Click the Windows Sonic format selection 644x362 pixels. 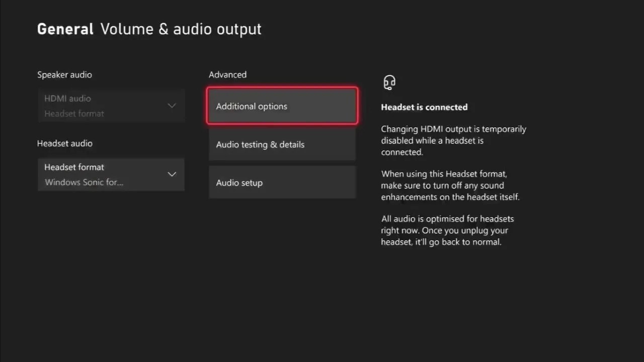(84, 182)
